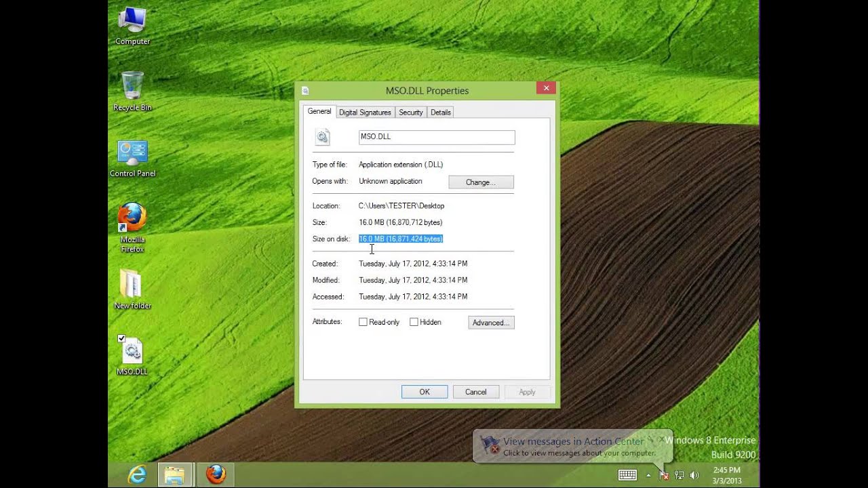This screenshot has width=868, height=488.
Task: Enable the Hidden attribute checkbox
Action: [414, 322]
